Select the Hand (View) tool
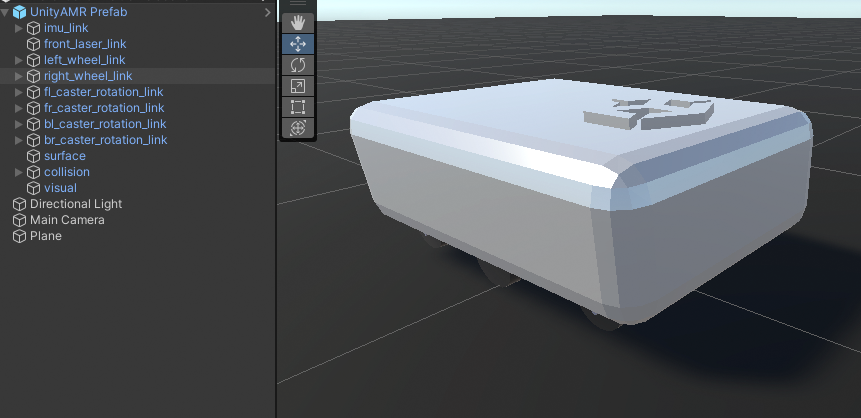This screenshot has width=861, height=418. [x=298, y=23]
